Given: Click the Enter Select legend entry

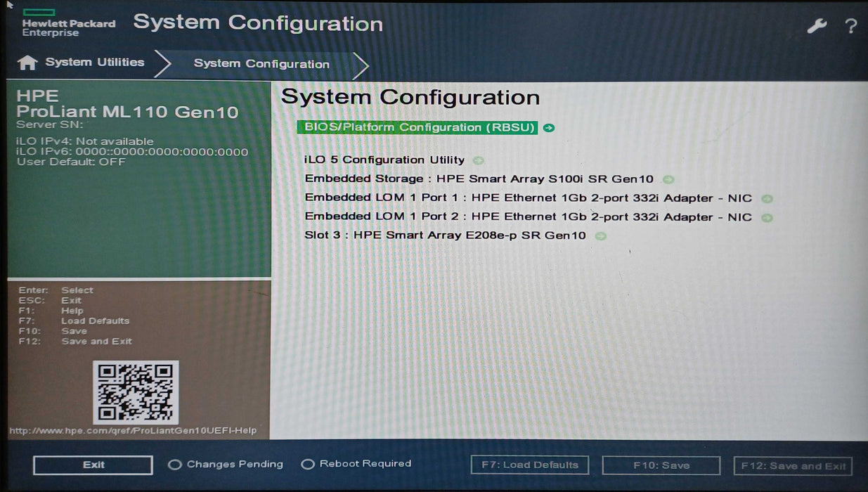Looking at the screenshot, I should click(56, 290).
